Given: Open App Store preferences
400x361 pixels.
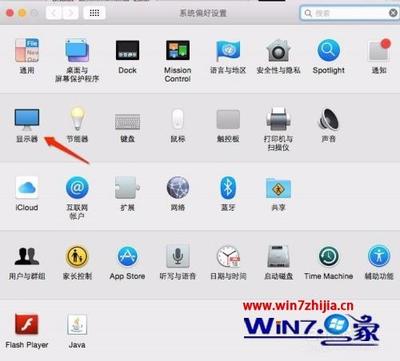Looking at the screenshot, I should click(x=127, y=257).
